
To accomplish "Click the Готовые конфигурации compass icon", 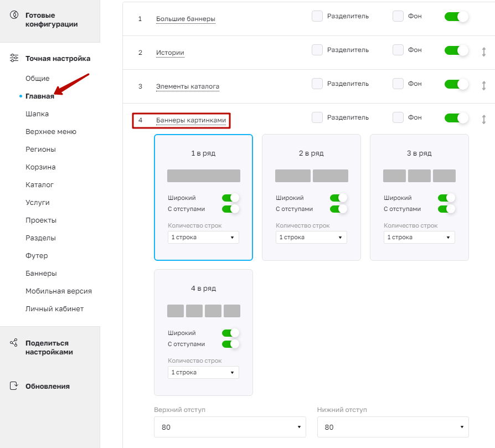I will pos(14,15).
